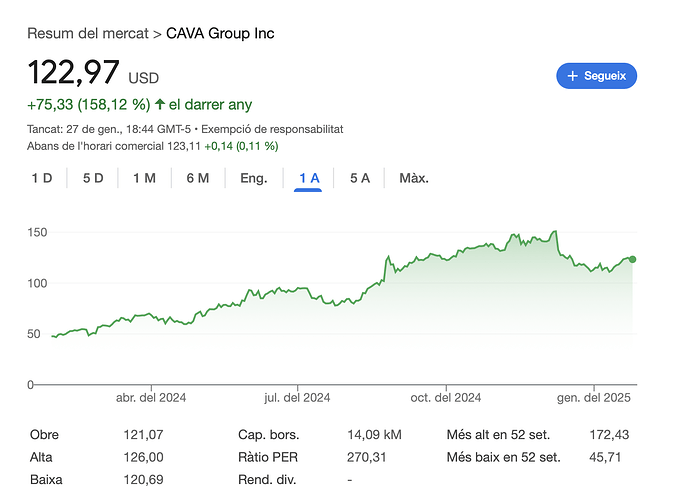Click the 122,97 stock price
This screenshot has width=685, height=500.
73,72
